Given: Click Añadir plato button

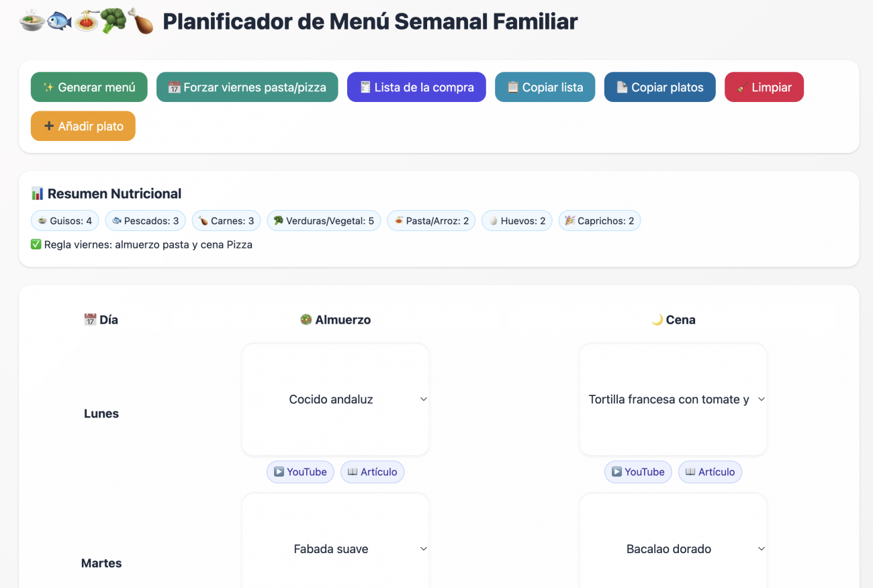Looking at the screenshot, I should [x=83, y=126].
